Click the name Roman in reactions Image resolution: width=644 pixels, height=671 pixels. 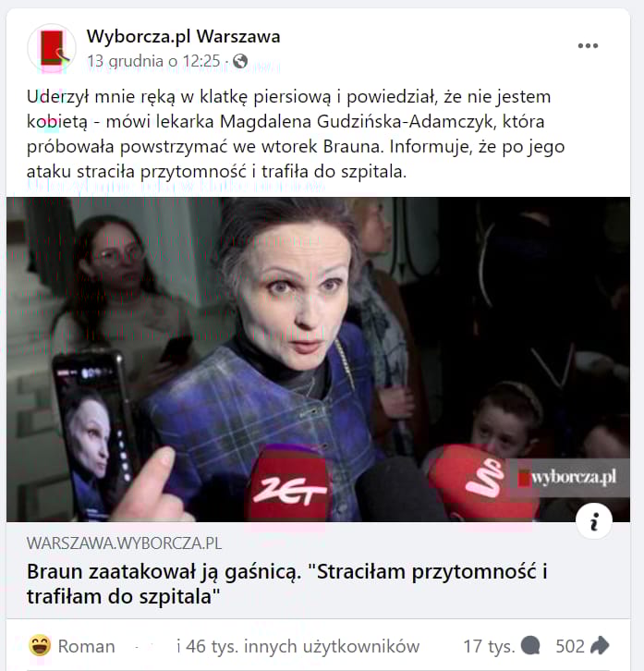point(87,646)
